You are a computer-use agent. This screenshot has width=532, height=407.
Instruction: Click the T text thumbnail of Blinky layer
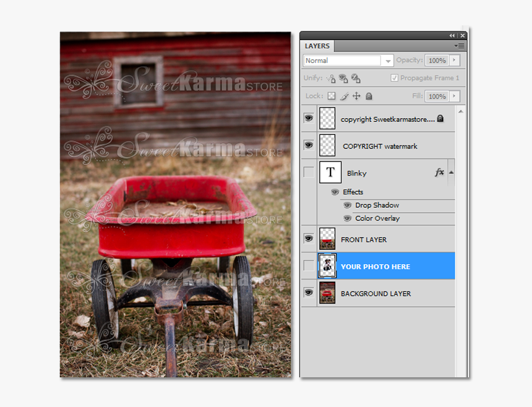(x=330, y=172)
